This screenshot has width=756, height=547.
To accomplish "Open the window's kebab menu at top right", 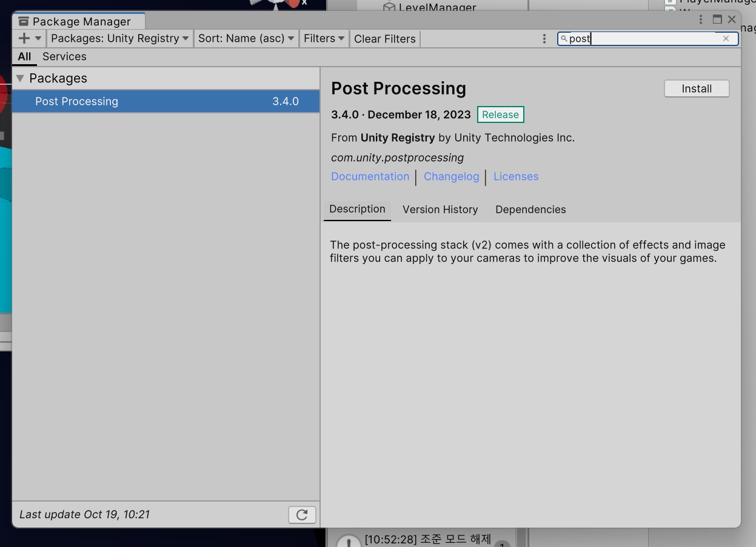I will tap(701, 19).
